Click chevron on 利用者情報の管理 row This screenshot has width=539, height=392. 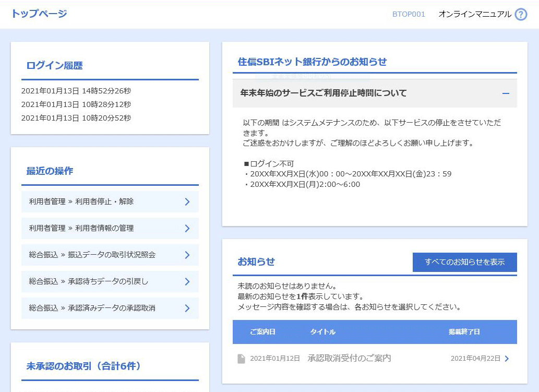pos(187,228)
